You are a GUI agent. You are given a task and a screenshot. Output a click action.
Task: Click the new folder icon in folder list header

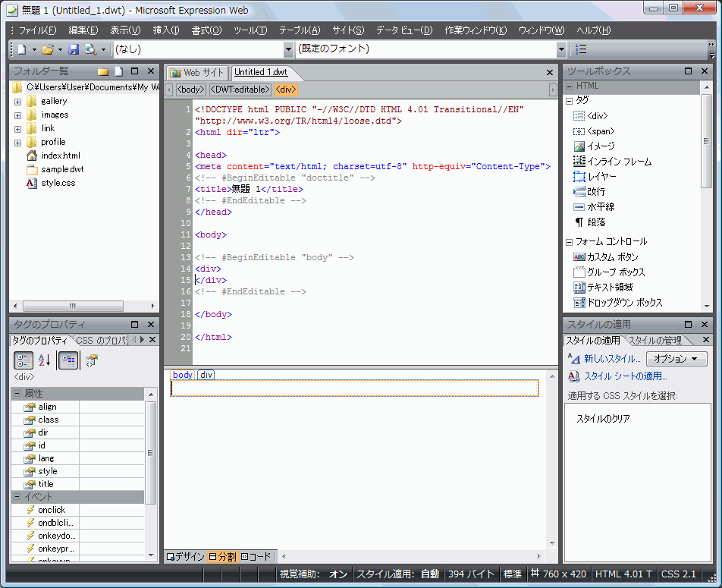click(103, 71)
